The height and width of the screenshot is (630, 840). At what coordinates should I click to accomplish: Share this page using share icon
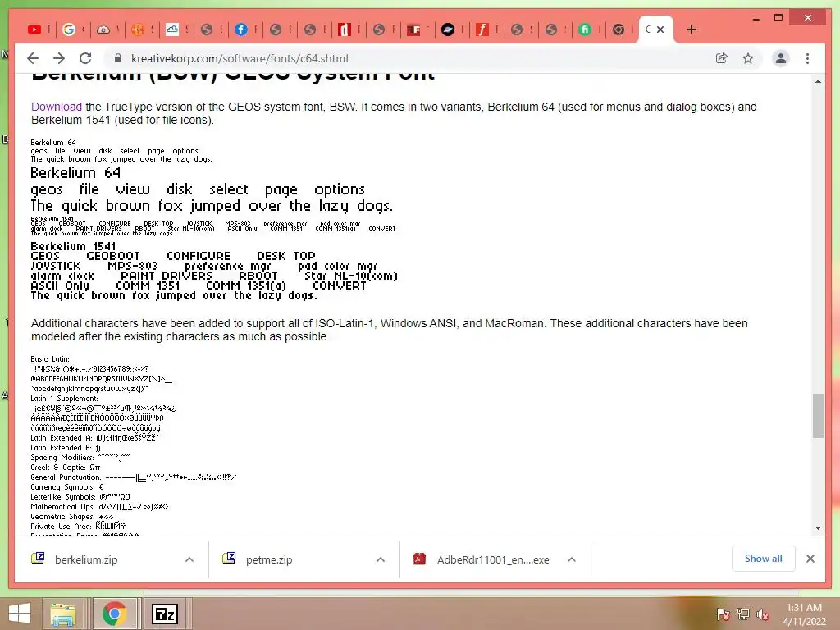coord(722,58)
